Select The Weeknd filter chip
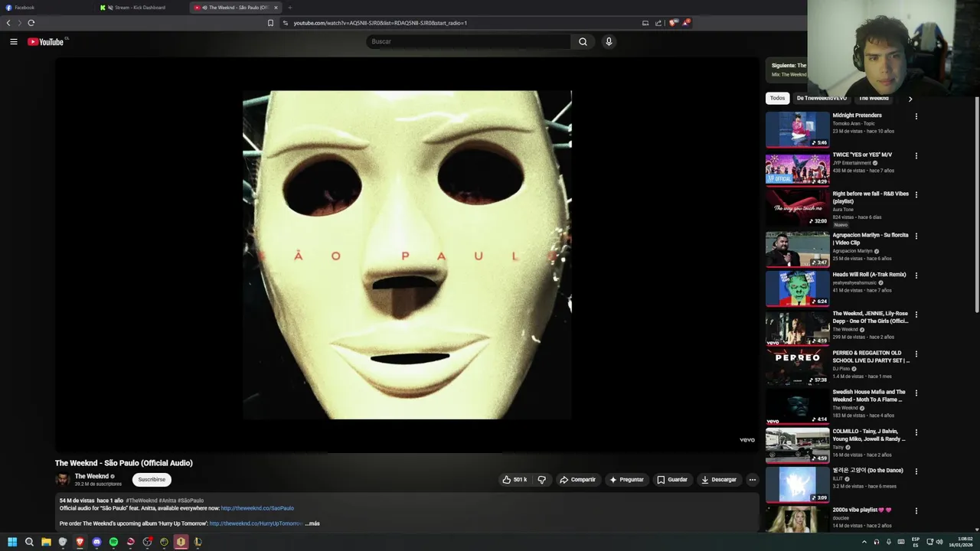This screenshot has height=551, width=980. click(874, 99)
